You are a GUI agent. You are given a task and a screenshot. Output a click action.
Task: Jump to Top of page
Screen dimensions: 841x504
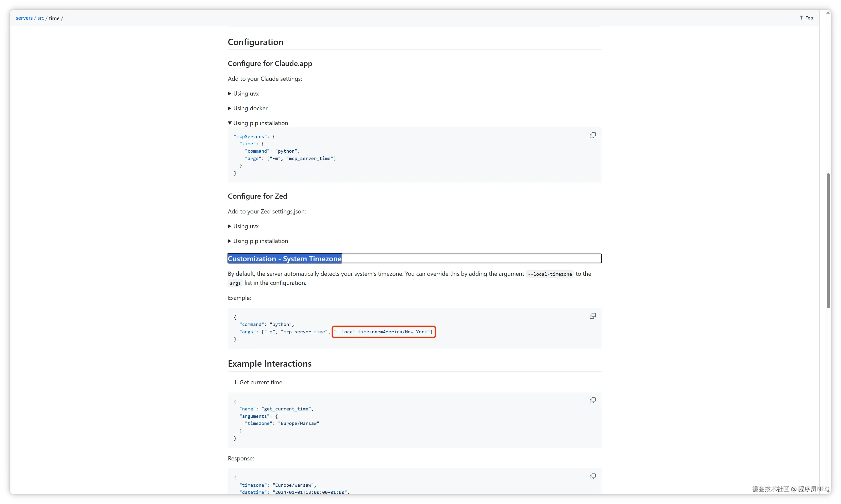tap(809, 18)
